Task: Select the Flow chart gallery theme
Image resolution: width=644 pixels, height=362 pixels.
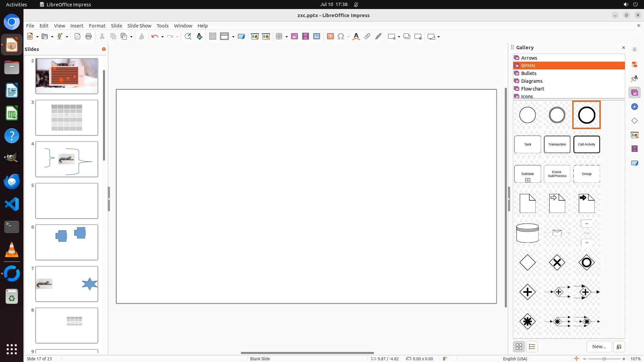Action: (533, 89)
